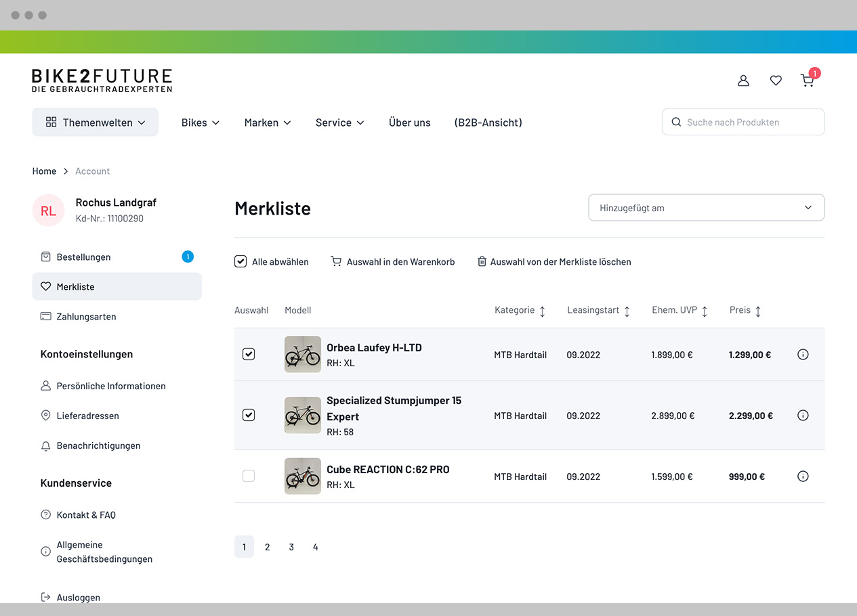Select the Cube REACTION C:62 PRO checkbox
The height and width of the screenshot is (616, 857).
point(249,477)
